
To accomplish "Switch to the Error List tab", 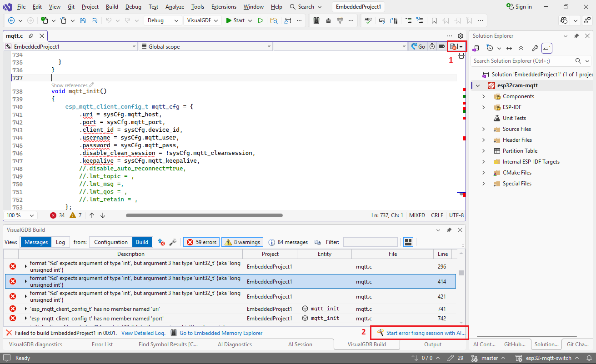I will [102, 344].
